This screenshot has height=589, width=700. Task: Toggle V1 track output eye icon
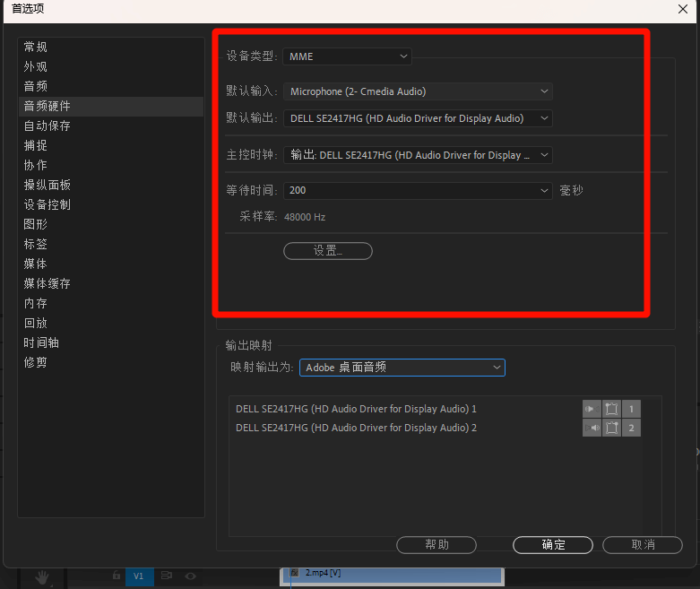[190, 576]
